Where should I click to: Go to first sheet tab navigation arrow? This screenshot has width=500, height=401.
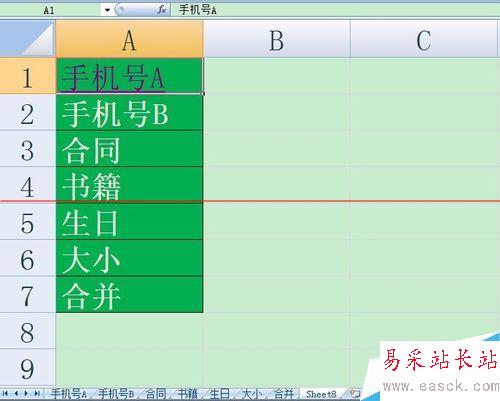click(x=5, y=394)
